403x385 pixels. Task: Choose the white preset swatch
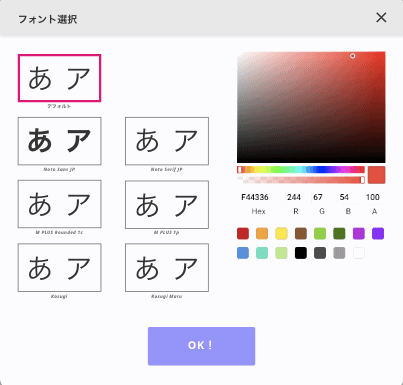click(359, 253)
